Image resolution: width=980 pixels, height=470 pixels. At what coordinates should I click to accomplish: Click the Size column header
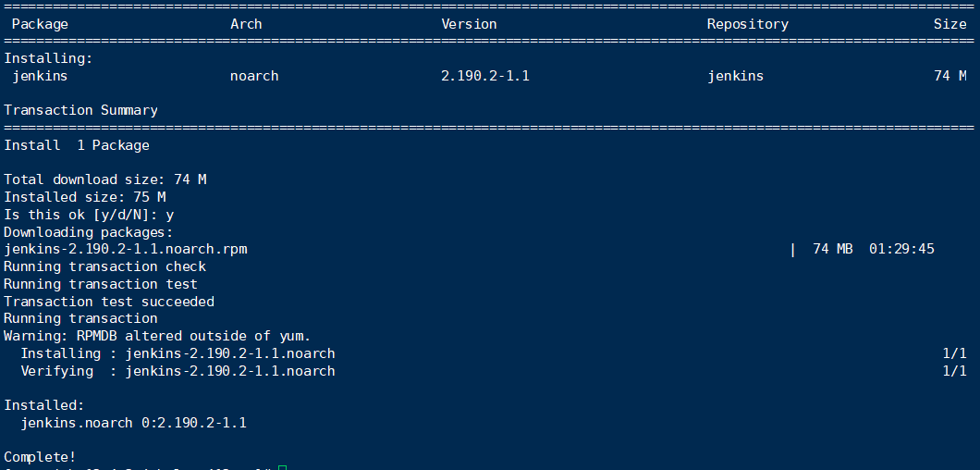[949, 24]
